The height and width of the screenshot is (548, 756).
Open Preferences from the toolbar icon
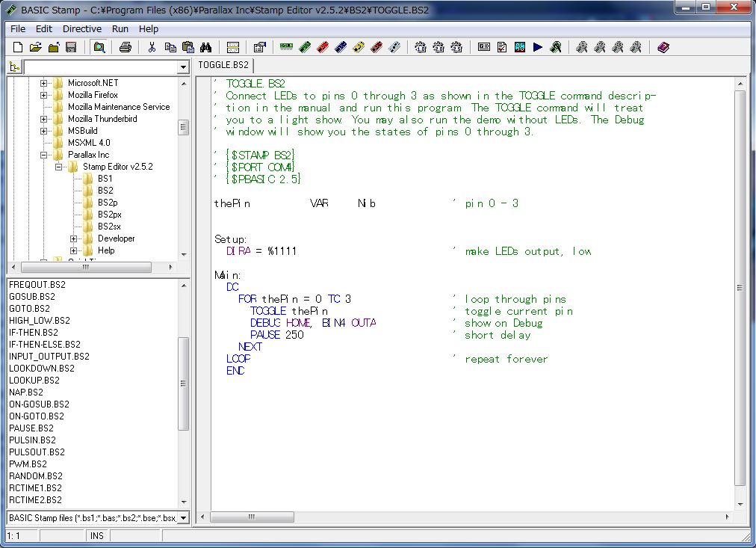click(259, 47)
